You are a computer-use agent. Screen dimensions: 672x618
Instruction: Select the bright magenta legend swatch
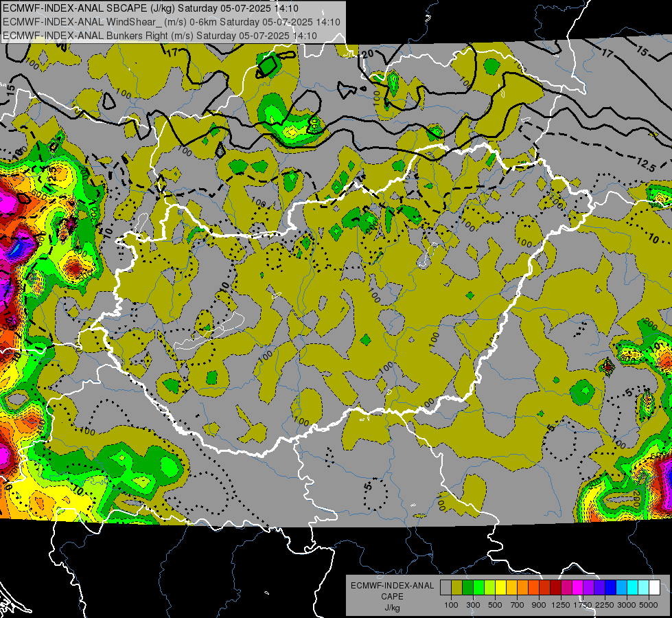(578, 588)
